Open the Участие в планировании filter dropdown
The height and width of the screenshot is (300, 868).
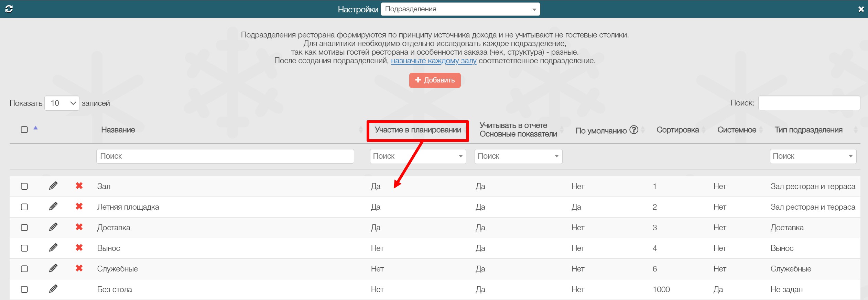[418, 156]
